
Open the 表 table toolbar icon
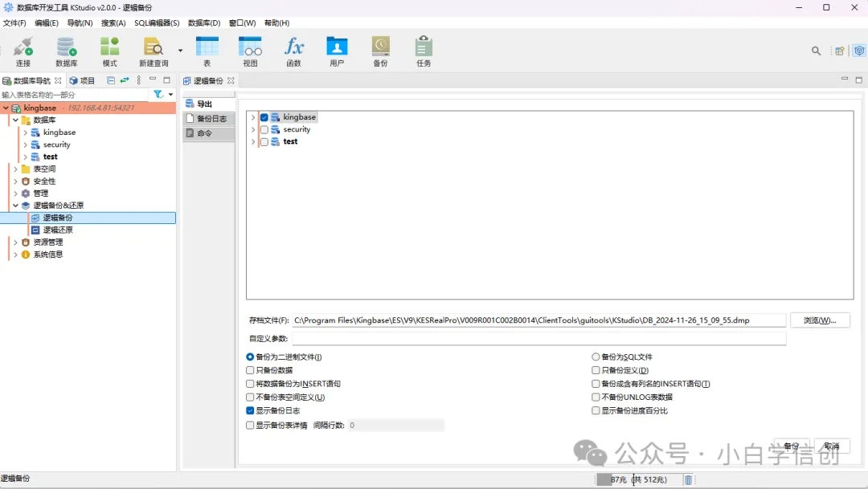click(207, 51)
